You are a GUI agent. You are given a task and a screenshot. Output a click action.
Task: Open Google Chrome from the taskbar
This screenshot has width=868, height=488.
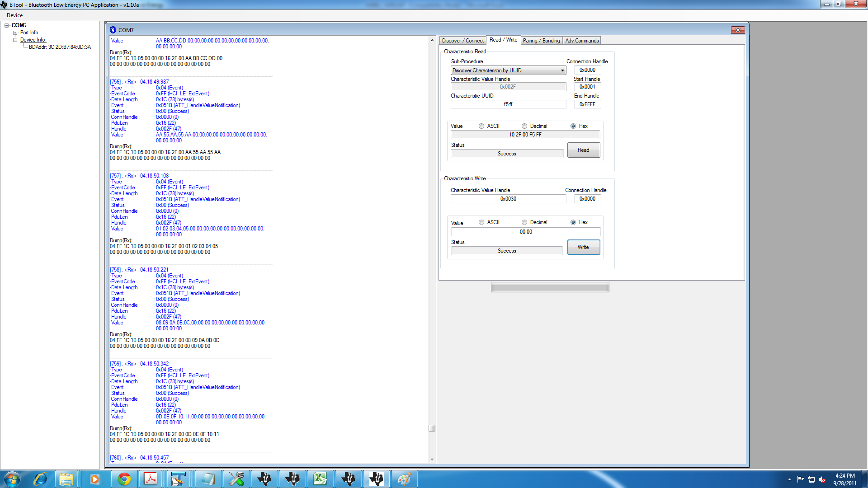click(x=124, y=479)
